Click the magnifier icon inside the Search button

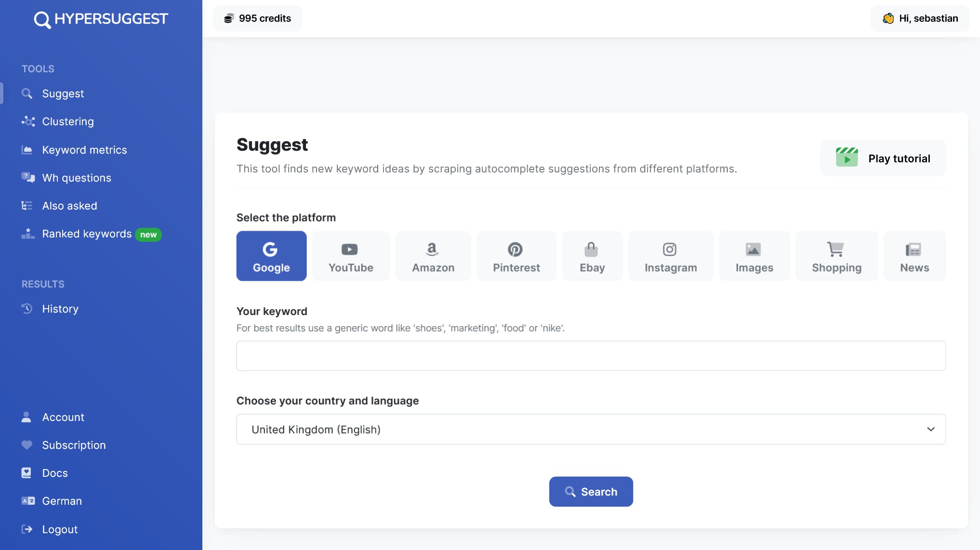point(570,492)
